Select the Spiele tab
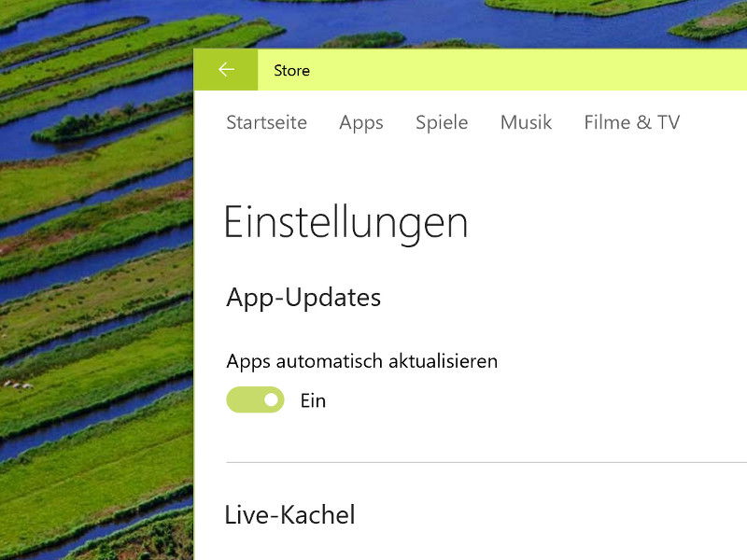 442,123
